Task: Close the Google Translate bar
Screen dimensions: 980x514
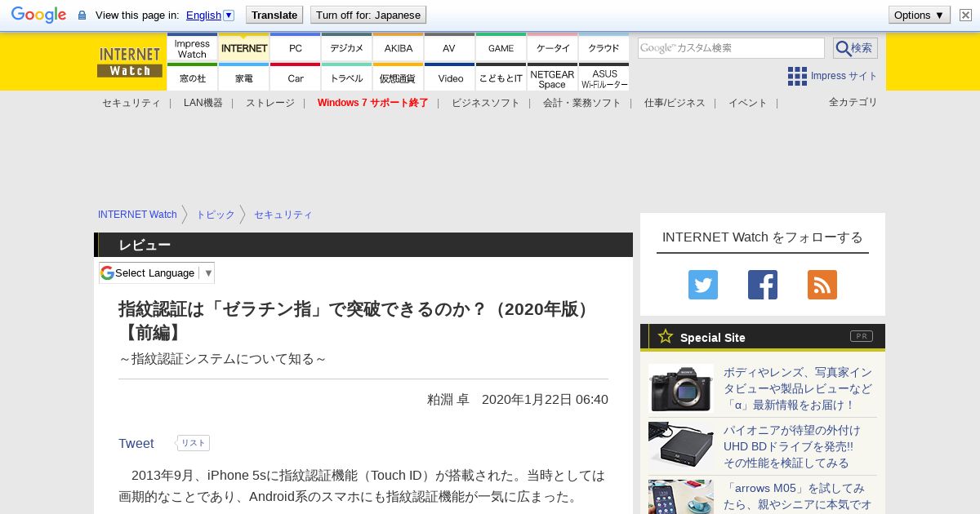Action: point(965,15)
